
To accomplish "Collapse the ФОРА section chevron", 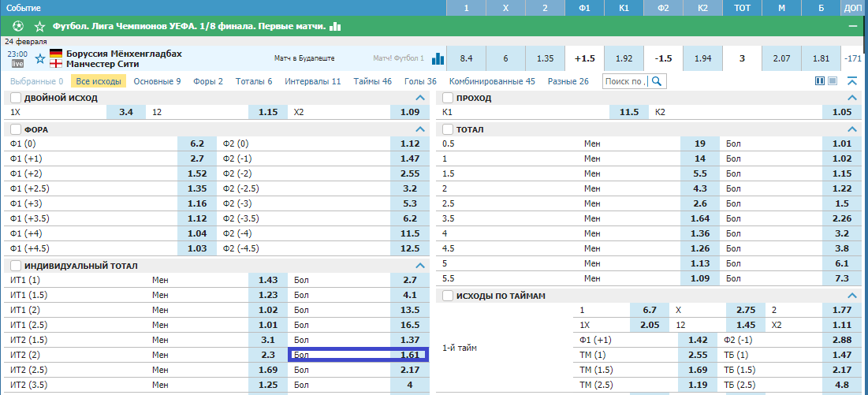I will point(419,129).
